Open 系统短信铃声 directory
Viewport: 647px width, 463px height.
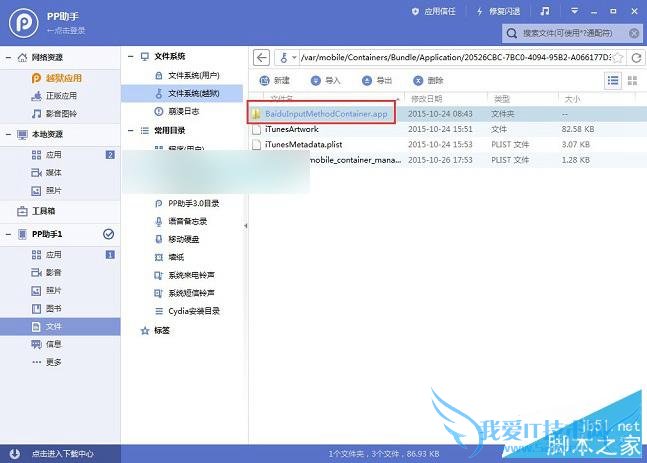coord(184,293)
